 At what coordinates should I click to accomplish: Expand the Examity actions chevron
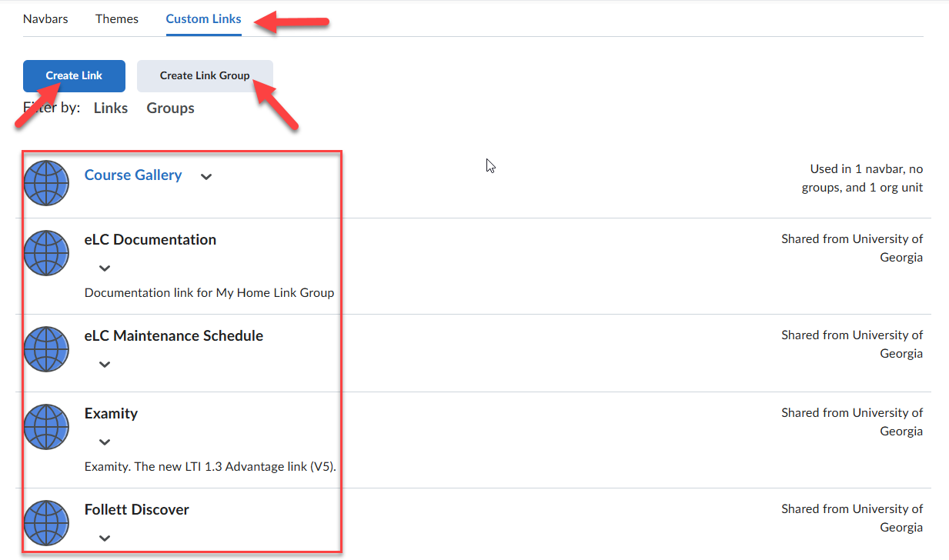click(105, 442)
